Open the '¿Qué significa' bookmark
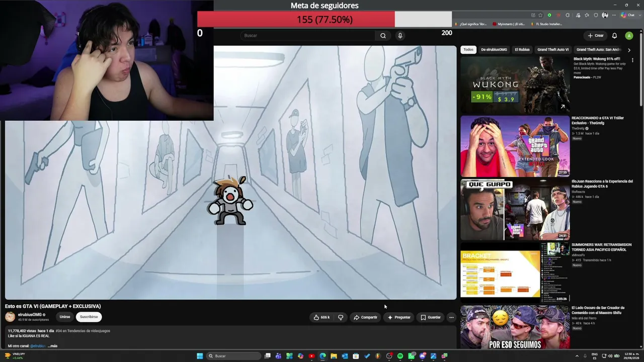 click(471, 24)
